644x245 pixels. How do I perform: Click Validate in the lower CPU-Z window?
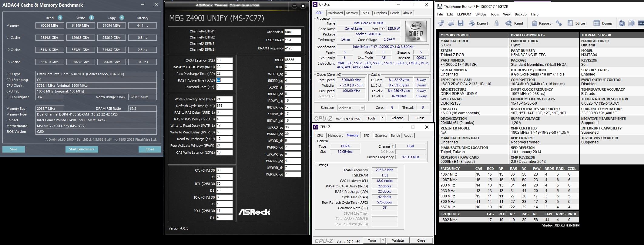click(x=398, y=240)
